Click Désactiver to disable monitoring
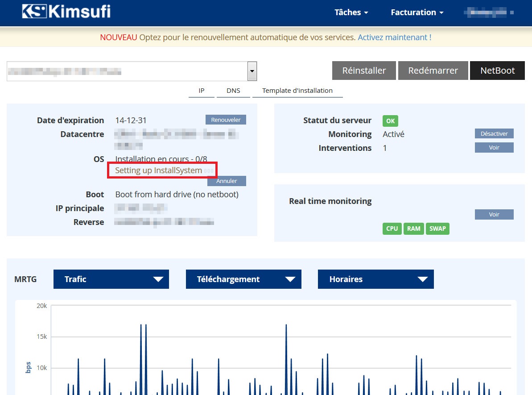Image resolution: width=532 pixels, height=395 pixels. tap(494, 134)
